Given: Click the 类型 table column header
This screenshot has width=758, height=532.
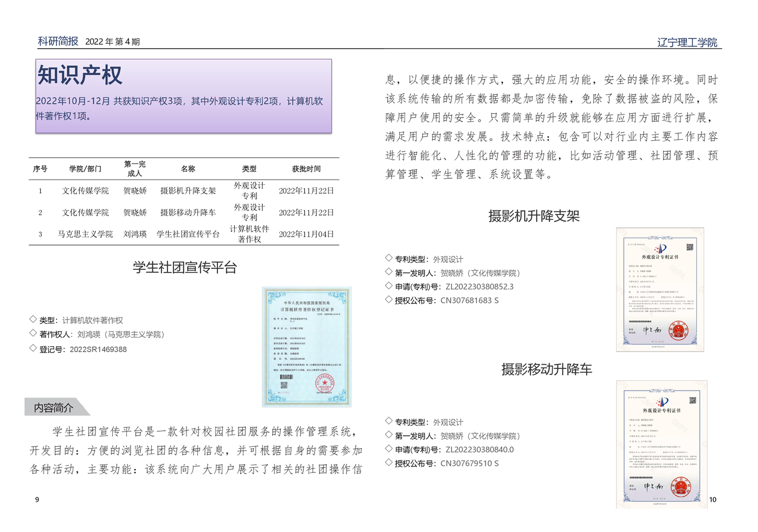Looking at the screenshot, I should tap(249, 169).
